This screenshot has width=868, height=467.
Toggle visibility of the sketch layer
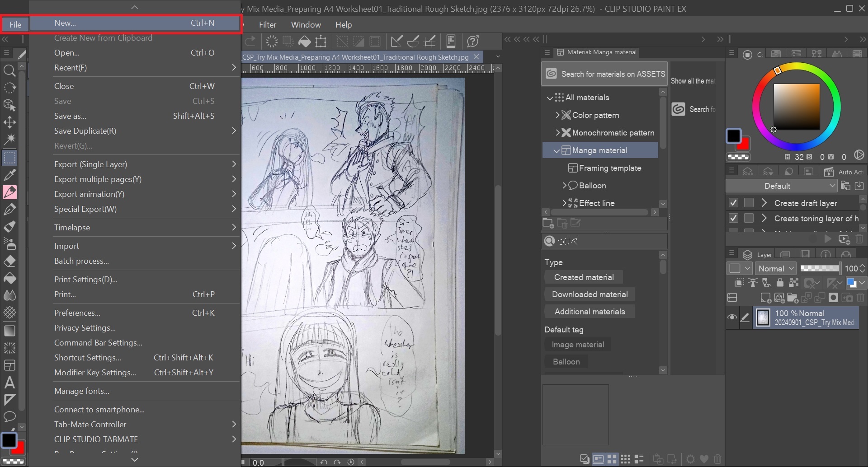(732, 318)
